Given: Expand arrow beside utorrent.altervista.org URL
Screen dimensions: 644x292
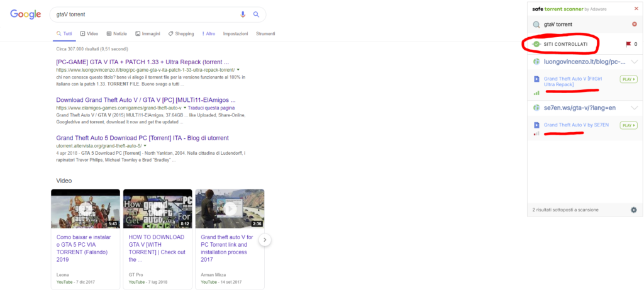Looking at the screenshot, I should tap(145, 145).
